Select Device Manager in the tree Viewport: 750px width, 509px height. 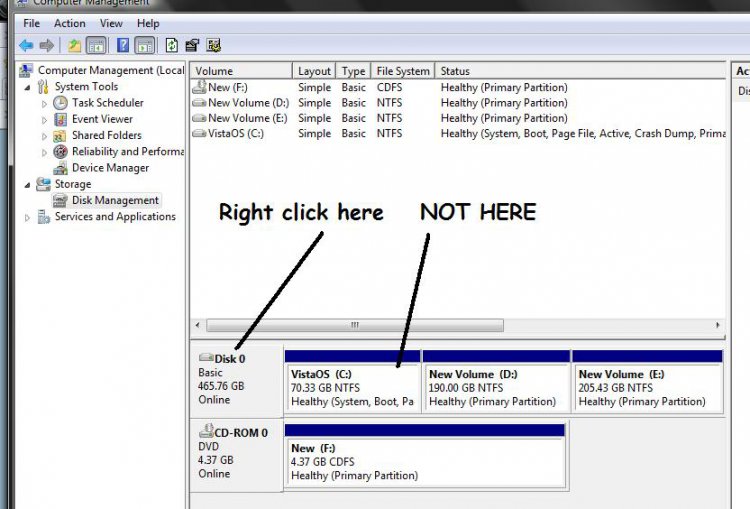click(110, 168)
